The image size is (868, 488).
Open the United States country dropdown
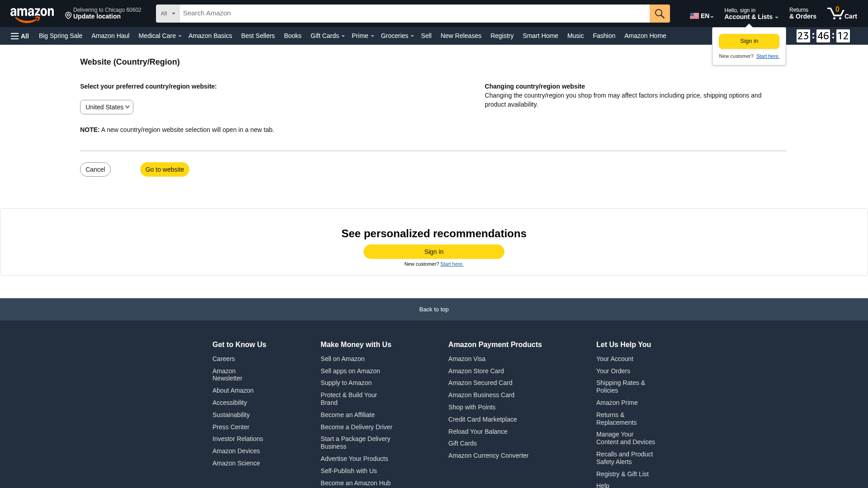107,107
